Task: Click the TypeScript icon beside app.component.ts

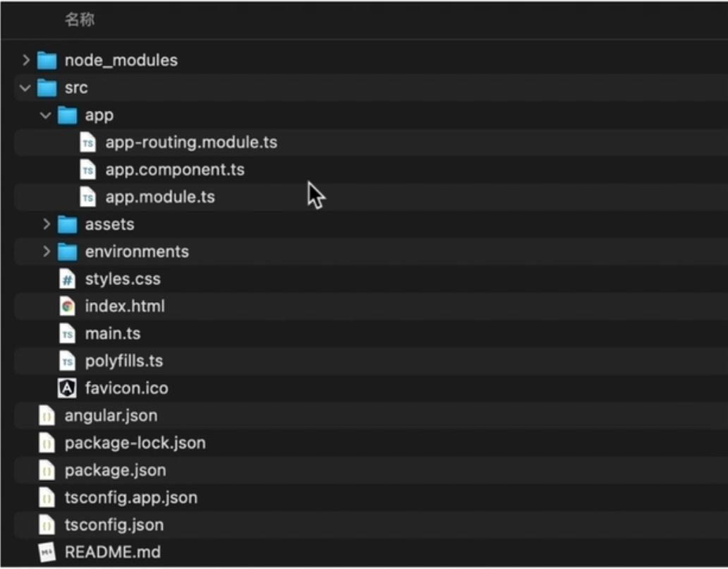Action: tap(87, 169)
